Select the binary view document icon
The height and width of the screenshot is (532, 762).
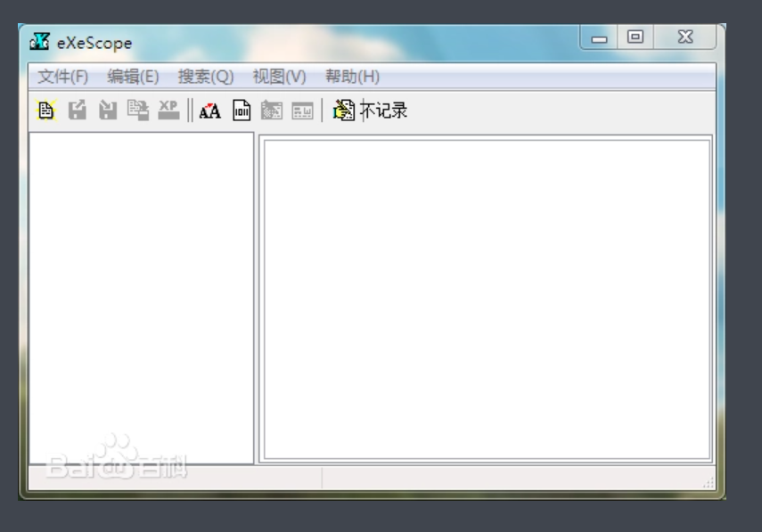coord(242,110)
